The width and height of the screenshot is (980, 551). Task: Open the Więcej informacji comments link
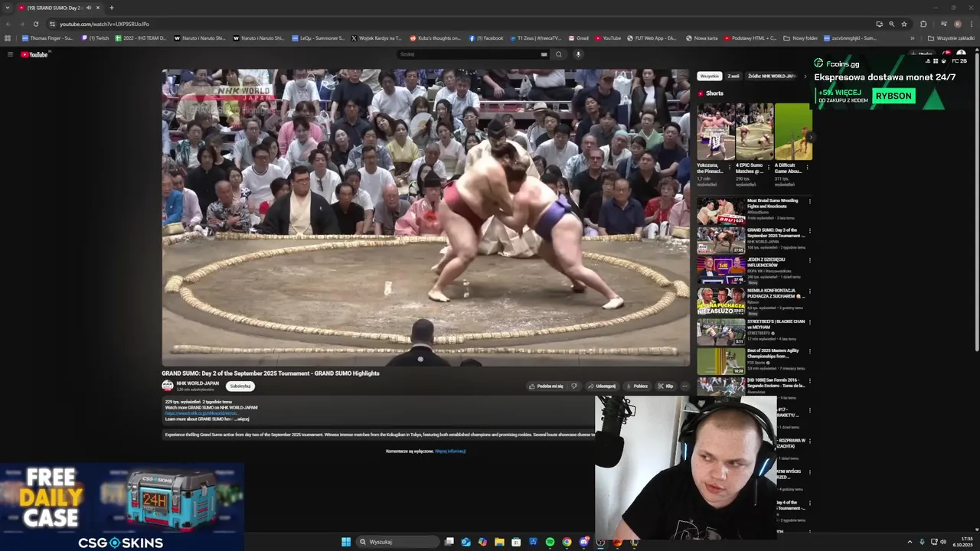(x=450, y=452)
